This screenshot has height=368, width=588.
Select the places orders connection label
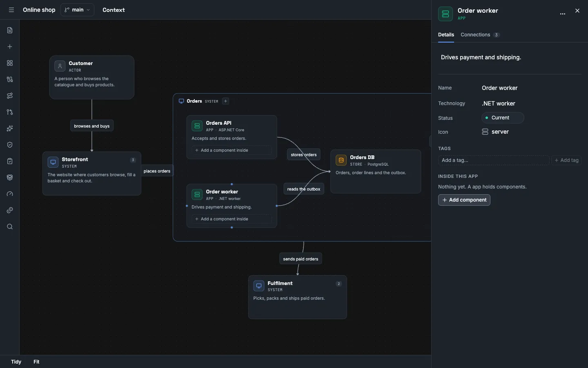click(x=157, y=171)
